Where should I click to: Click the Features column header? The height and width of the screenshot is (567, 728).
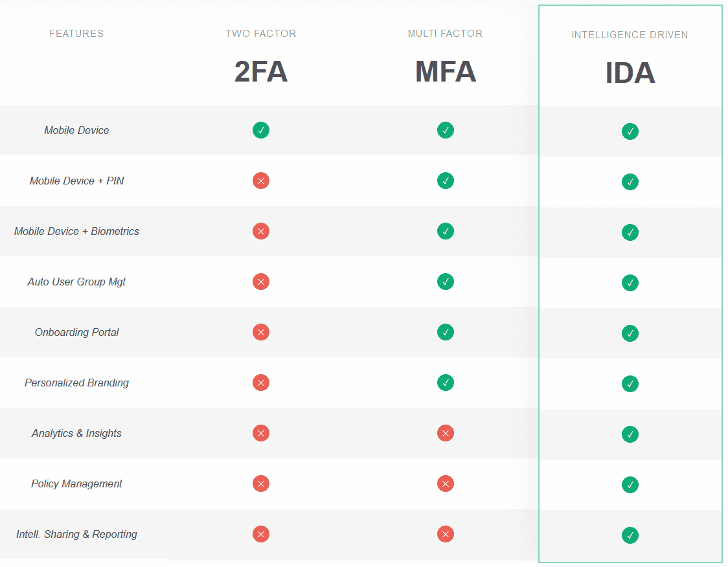[x=76, y=34]
